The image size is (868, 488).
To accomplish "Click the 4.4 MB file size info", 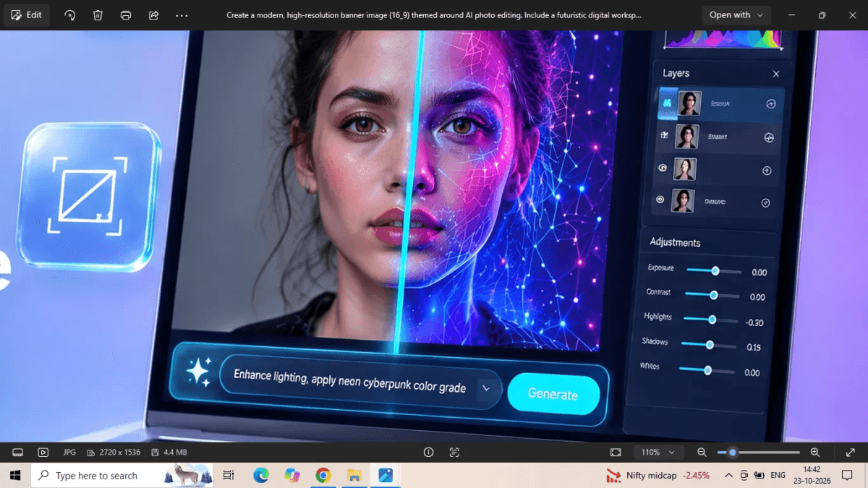I will (x=169, y=453).
